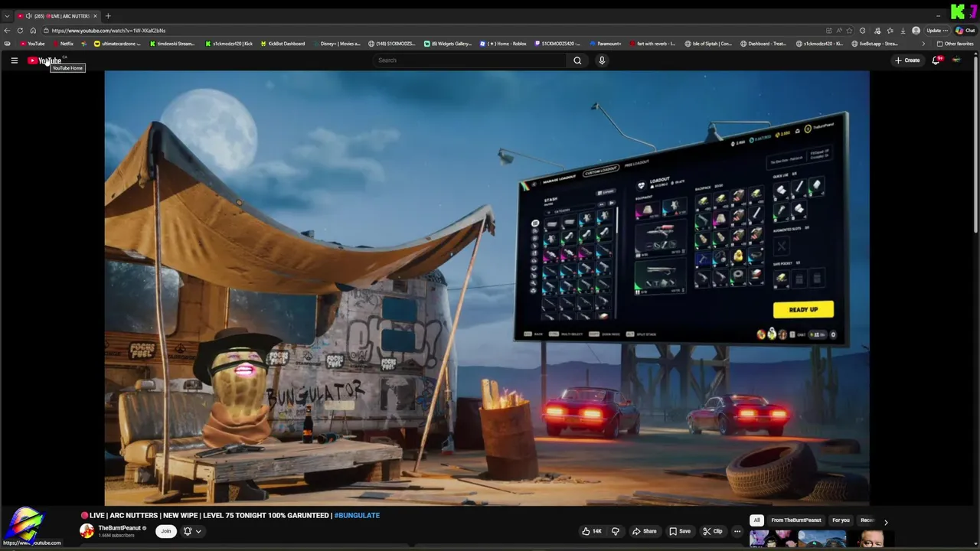The image size is (980, 551).
Task: Open browser read aloud icon
Action: tap(838, 31)
